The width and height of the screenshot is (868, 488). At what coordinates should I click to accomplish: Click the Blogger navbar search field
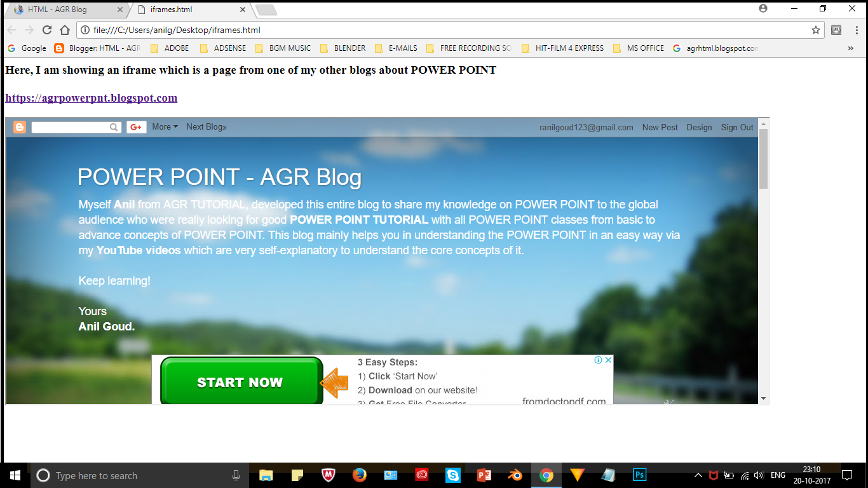click(76, 127)
